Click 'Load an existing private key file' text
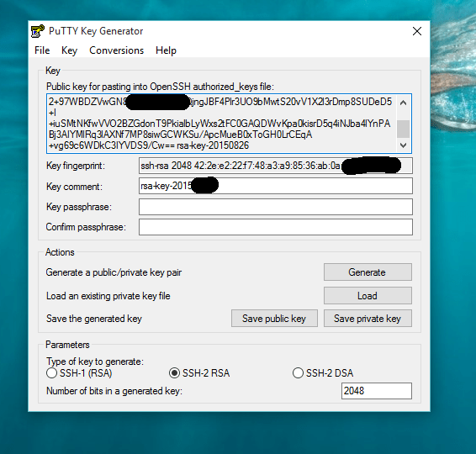 [108, 296]
